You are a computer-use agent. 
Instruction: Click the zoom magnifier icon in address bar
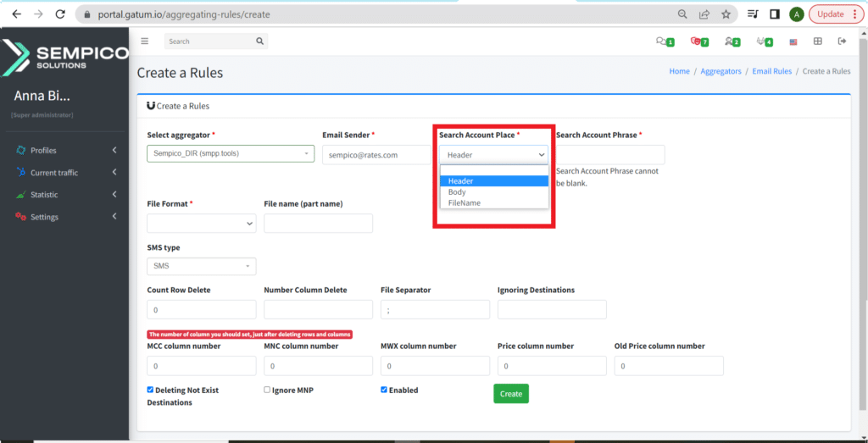click(x=682, y=14)
